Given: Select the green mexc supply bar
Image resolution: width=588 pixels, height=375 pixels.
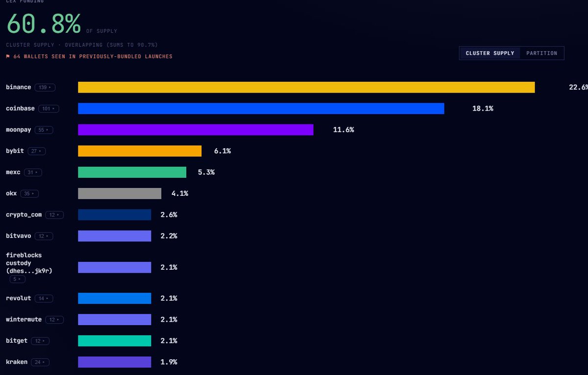Looking at the screenshot, I should click(132, 172).
